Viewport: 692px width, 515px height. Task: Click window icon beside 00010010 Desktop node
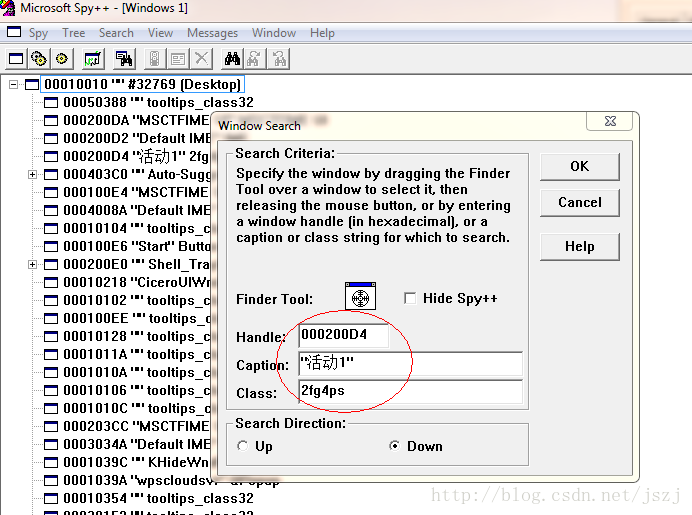point(32,85)
